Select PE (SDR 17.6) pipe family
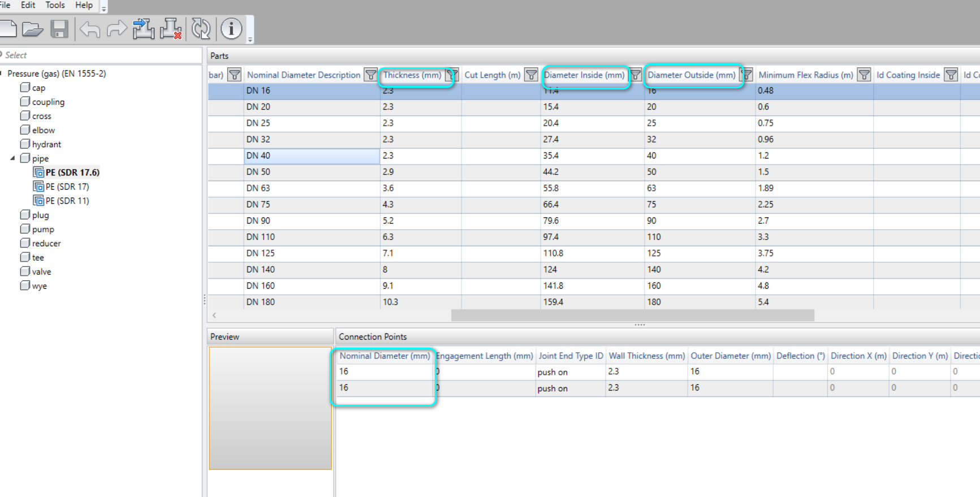This screenshot has width=980, height=497. [x=72, y=173]
